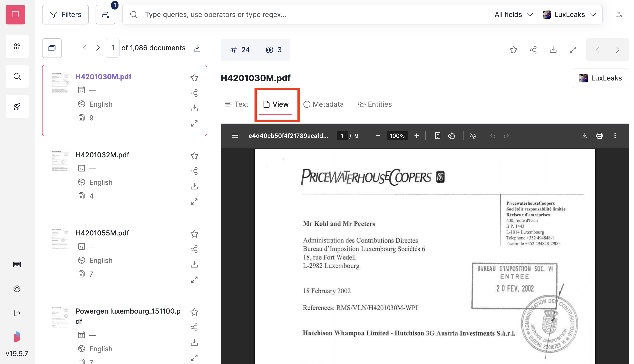
Task: Open more actions menu in PDF toolbar
Action: [615, 136]
